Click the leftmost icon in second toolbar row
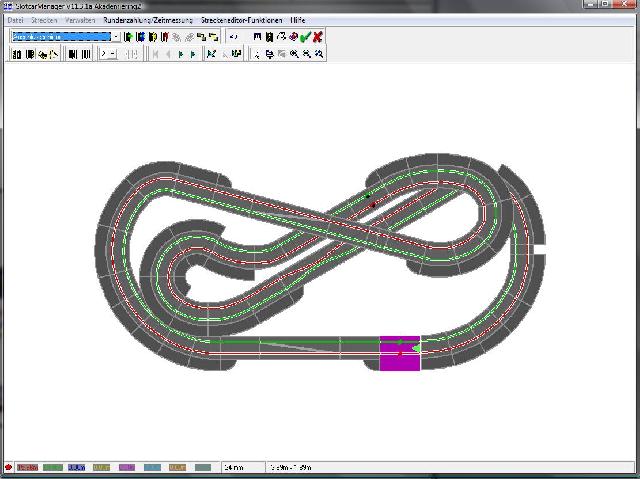The width and height of the screenshot is (640, 479). 15,54
